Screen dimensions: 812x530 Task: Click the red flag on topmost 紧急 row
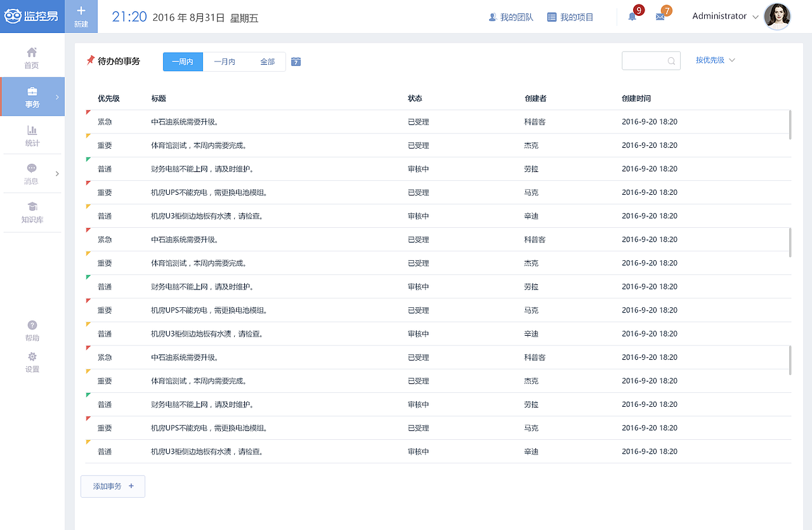[88, 112]
